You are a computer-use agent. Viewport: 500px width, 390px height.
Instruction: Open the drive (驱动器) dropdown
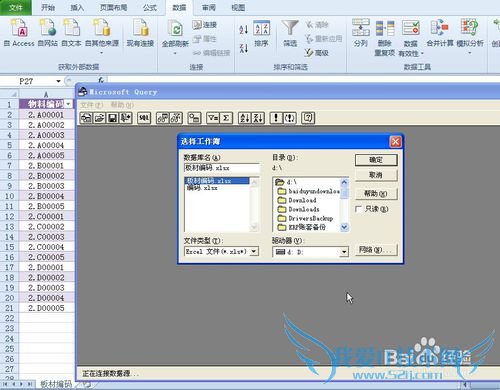tap(344, 252)
